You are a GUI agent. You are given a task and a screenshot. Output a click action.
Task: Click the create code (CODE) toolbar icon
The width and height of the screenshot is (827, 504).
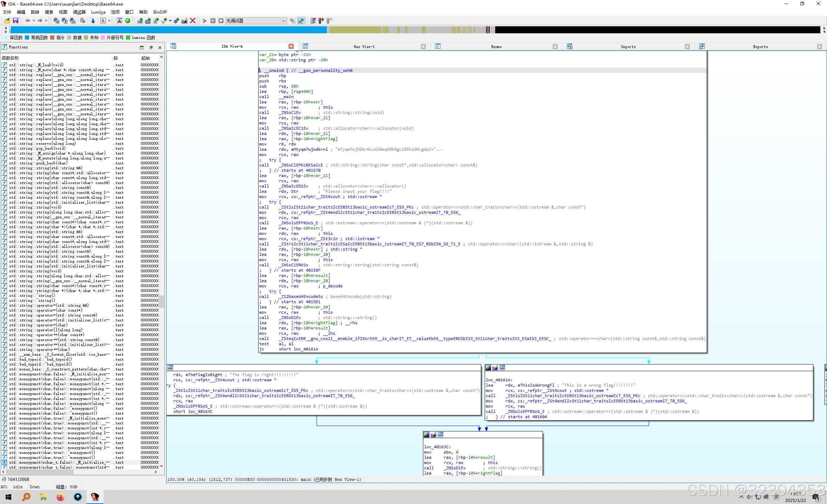[x=140, y=20]
